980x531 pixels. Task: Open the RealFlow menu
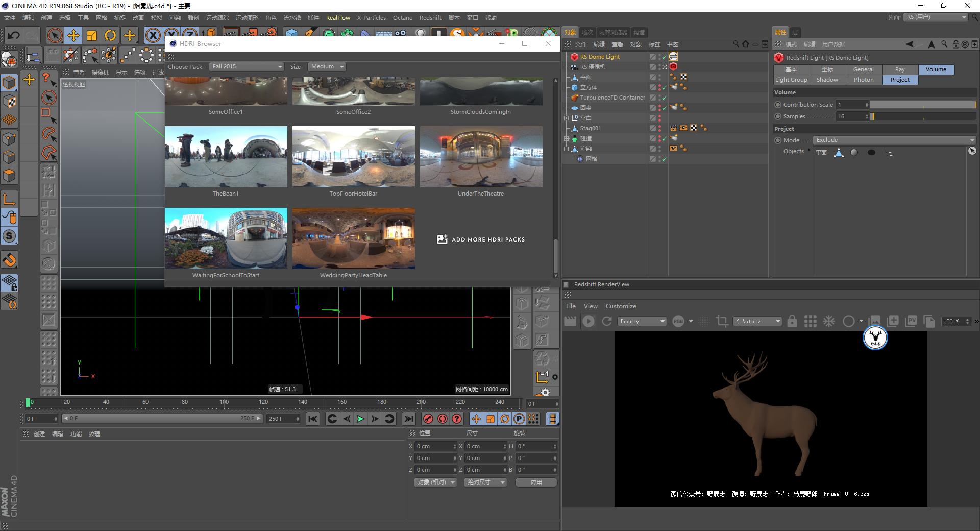click(x=338, y=18)
